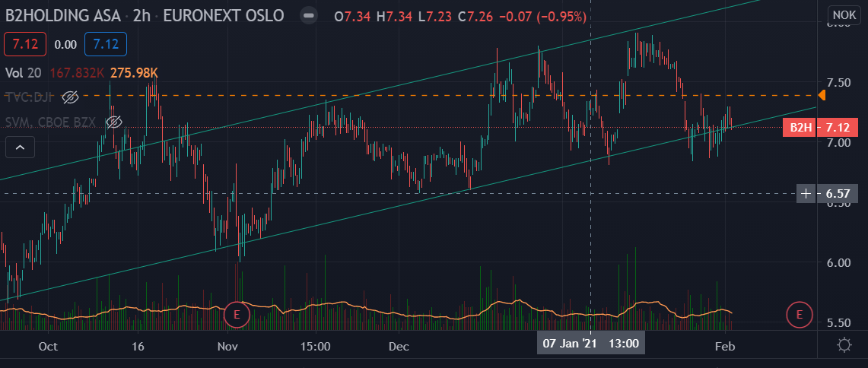Select the Vol 20 indicator label
868x368 pixels.
pyautogui.click(x=24, y=72)
